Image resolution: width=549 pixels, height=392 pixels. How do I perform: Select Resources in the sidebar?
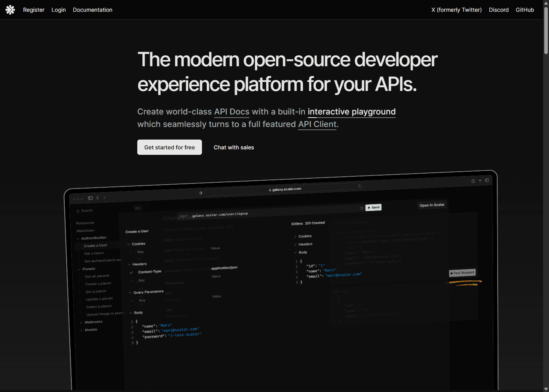click(85, 223)
